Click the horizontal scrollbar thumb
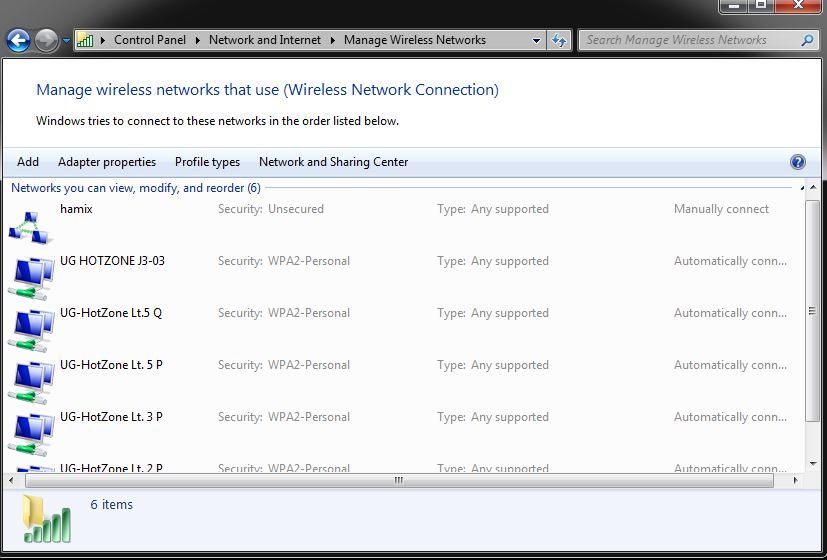This screenshot has width=827, height=560. tap(399, 480)
